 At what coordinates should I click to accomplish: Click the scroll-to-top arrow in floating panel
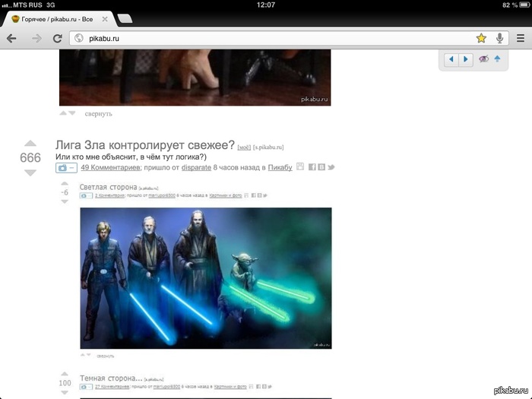[497, 59]
